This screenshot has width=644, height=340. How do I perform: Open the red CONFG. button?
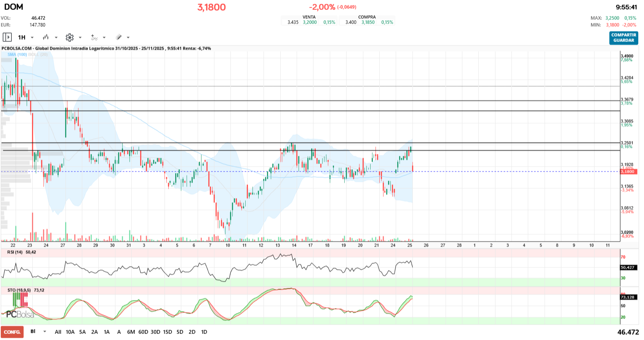point(12,332)
